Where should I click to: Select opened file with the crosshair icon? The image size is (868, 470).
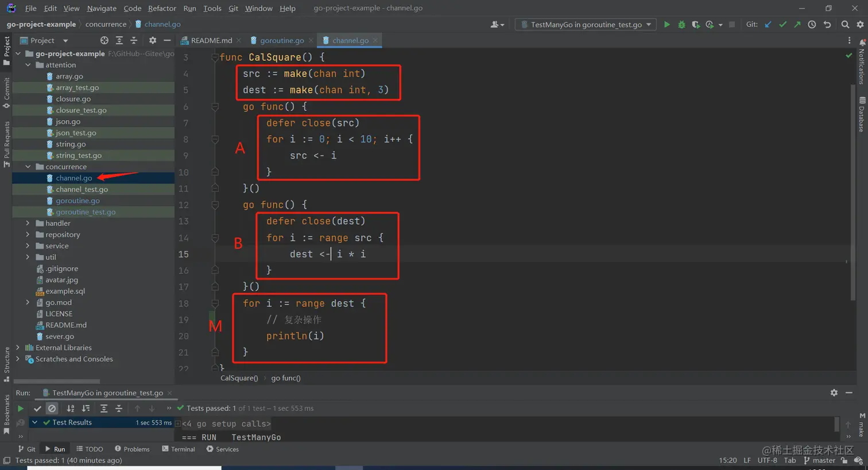(x=104, y=40)
